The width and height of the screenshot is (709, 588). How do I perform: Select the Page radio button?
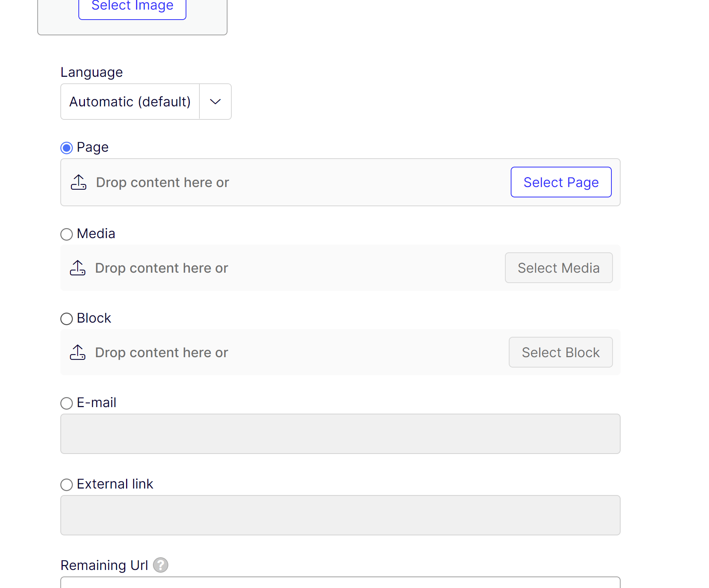point(66,147)
